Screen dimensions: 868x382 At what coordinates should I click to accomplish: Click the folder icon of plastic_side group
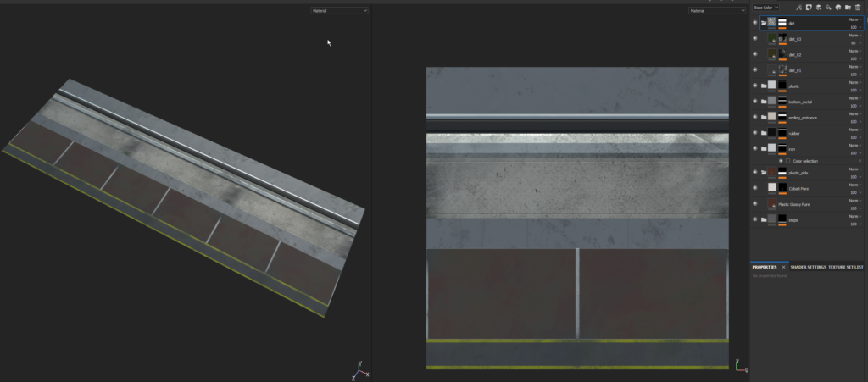[764, 173]
